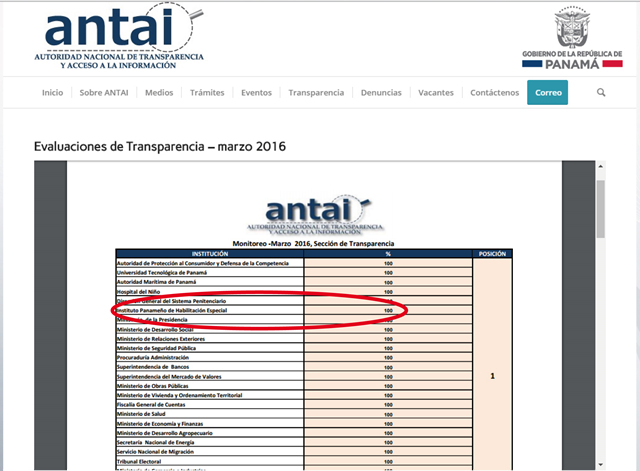Go to Eventos menu item
Image resolution: width=640 pixels, height=471 pixels.
pos(256,93)
